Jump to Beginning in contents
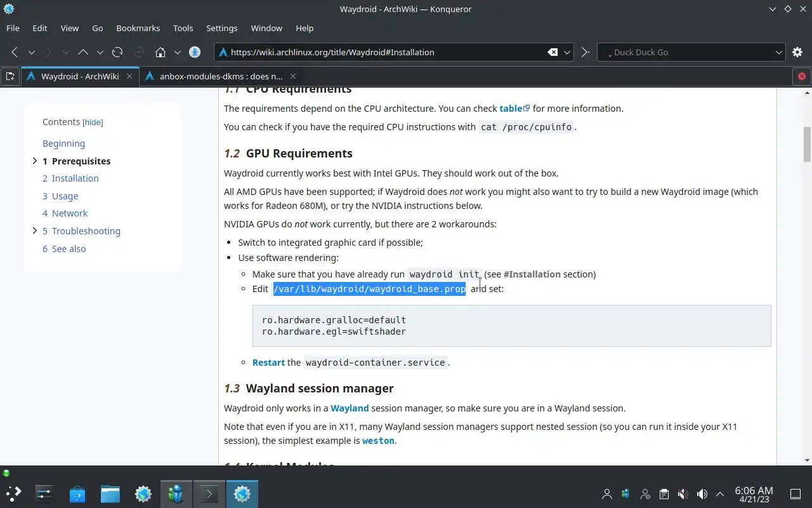This screenshot has height=508, width=812. (x=63, y=144)
